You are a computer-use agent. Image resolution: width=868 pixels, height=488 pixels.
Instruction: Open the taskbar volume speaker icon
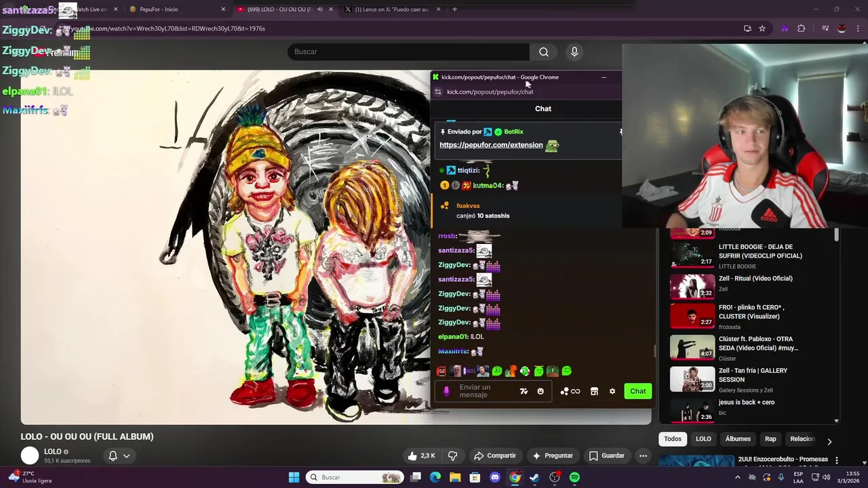[826, 478]
